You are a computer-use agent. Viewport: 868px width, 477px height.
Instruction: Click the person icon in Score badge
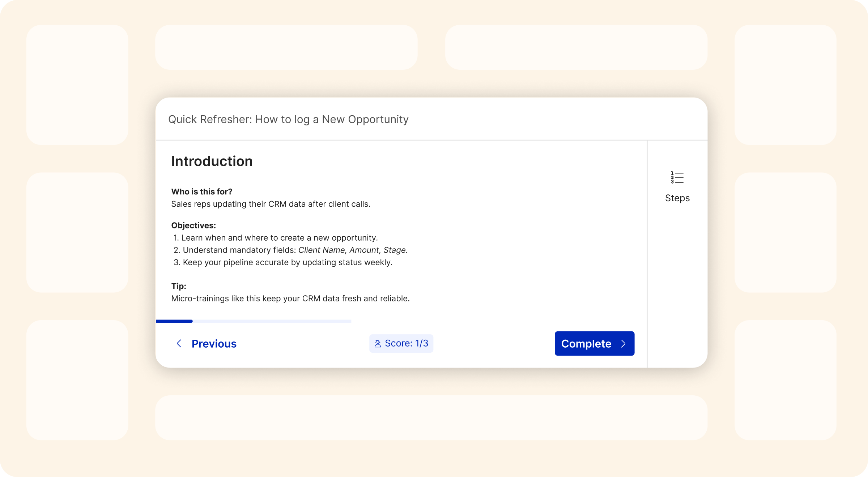coord(378,344)
